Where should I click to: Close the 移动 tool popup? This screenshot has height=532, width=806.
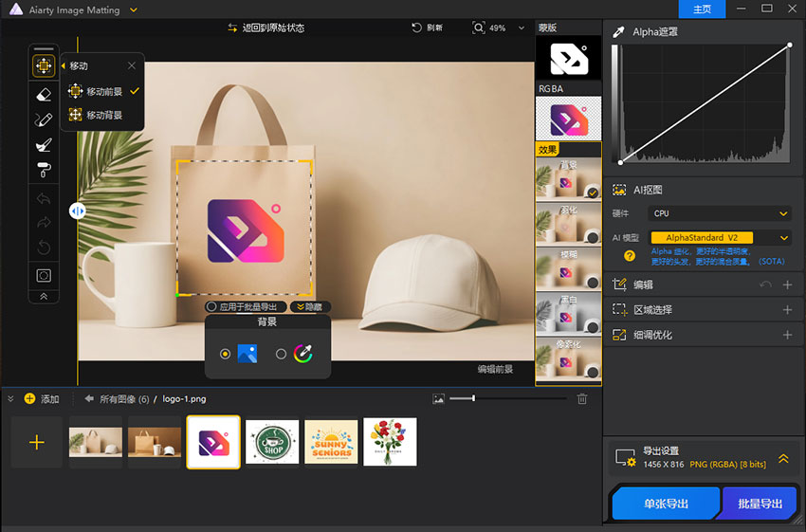tap(132, 65)
